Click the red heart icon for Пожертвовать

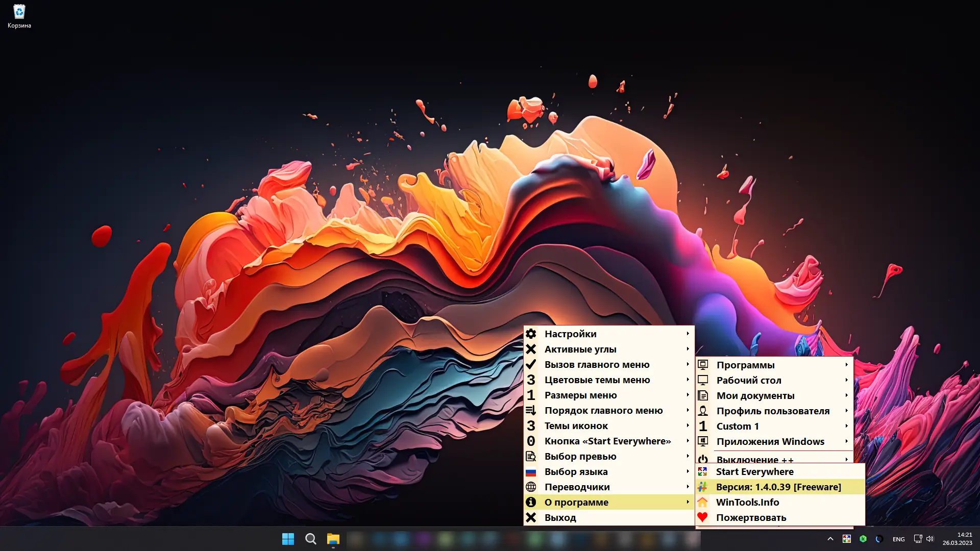tap(702, 517)
